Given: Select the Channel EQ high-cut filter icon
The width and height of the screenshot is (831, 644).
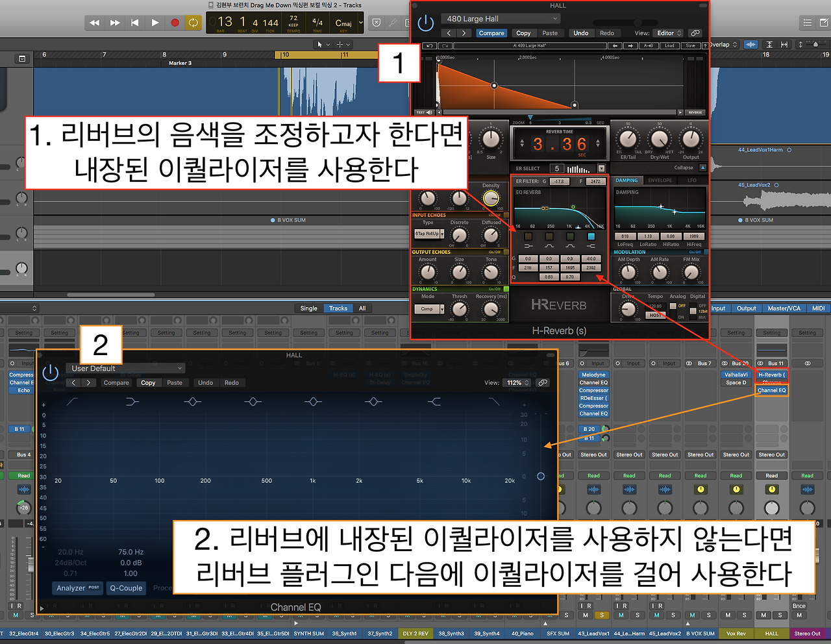Looking at the screenshot, I should pos(495,402).
